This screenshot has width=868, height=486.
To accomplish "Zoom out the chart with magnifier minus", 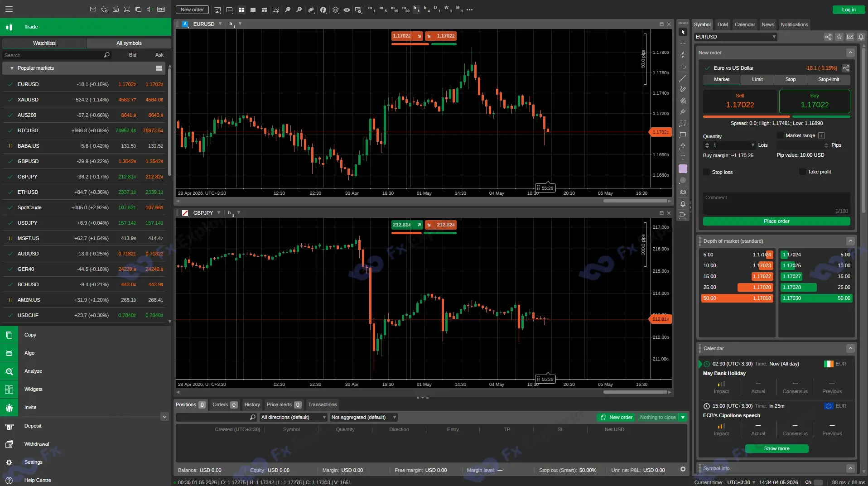I will [x=288, y=10].
